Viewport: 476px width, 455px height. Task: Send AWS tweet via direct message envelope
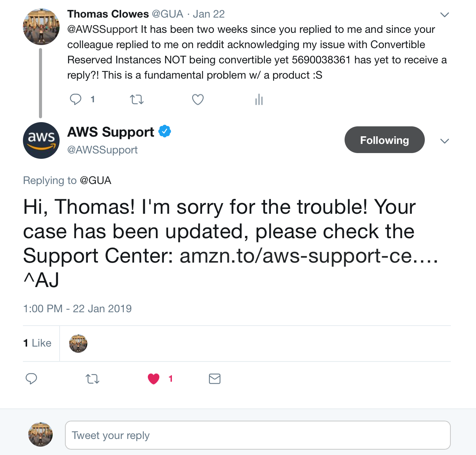(215, 379)
